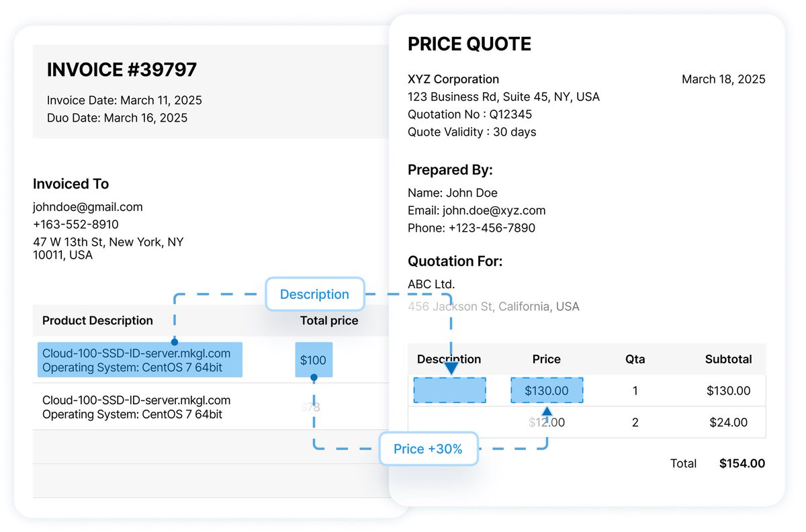806x532 pixels.
Task: Click the Subtotal column header in quote
Action: click(728, 359)
